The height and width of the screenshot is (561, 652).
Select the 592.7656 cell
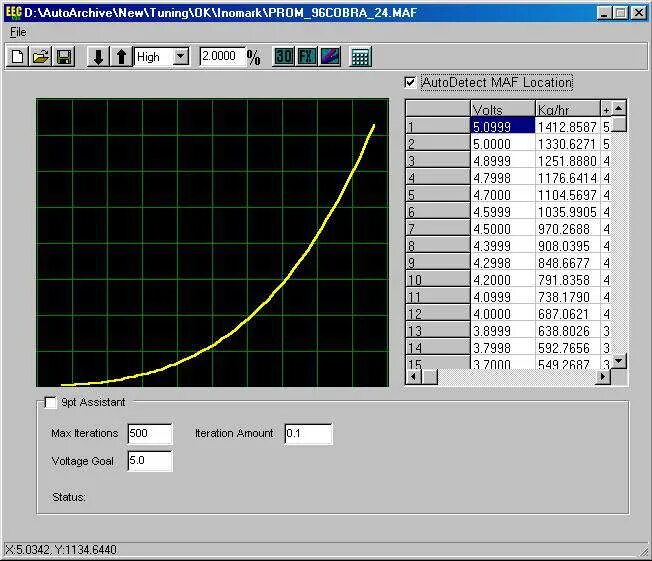pyautogui.click(x=568, y=348)
